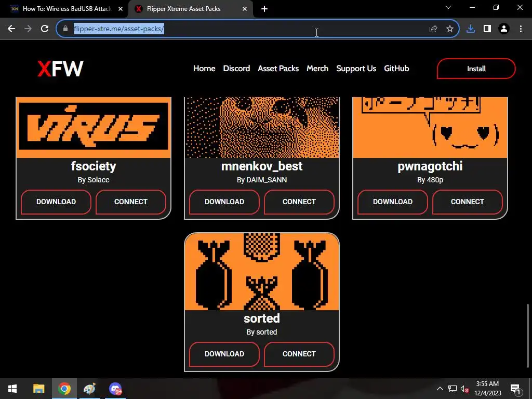Viewport: 532px width, 399px height.
Task: Open the taskbar clock and date
Action: 487,389
